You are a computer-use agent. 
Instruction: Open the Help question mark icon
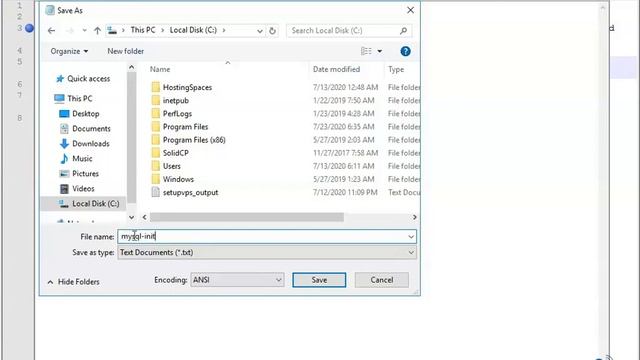pos(405,51)
